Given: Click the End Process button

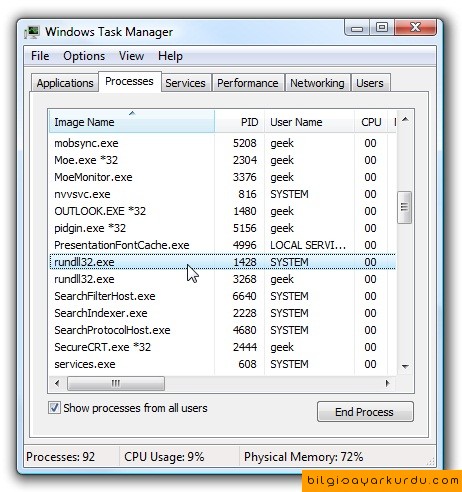Looking at the screenshot, I should click(365, 412).
